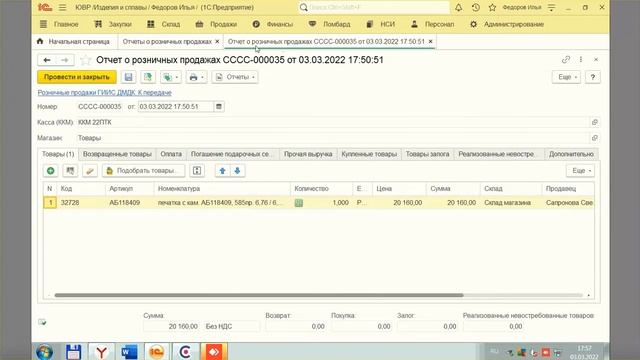Click the table's horizontal scrollbar
Image resolution: width=640 pixels, height=360 pixels.
point(259,295)
